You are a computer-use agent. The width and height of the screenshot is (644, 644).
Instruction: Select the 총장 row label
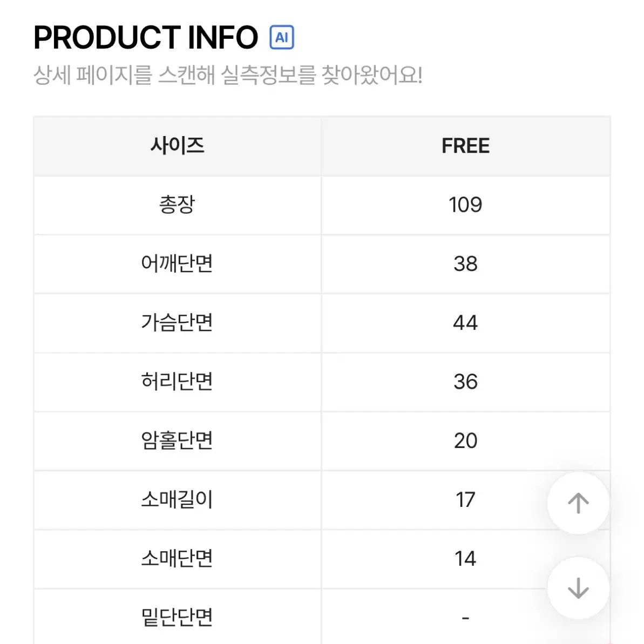178,205
